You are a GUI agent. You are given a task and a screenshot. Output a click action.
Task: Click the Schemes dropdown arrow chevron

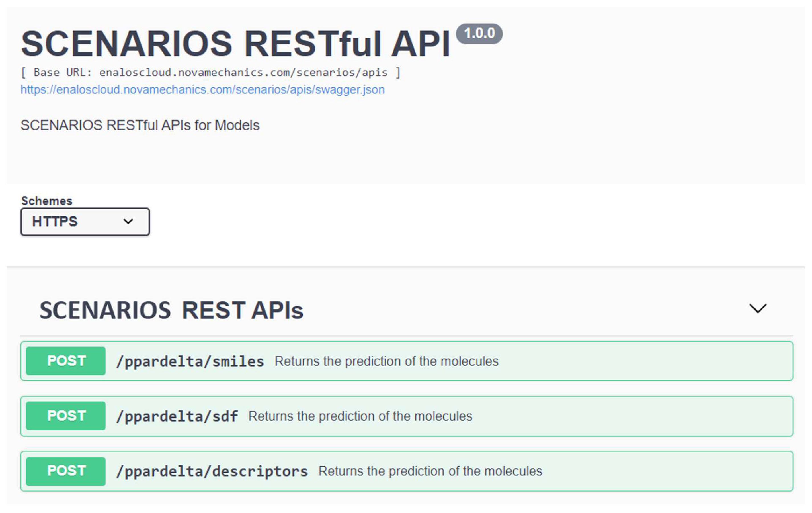point(128,222)
